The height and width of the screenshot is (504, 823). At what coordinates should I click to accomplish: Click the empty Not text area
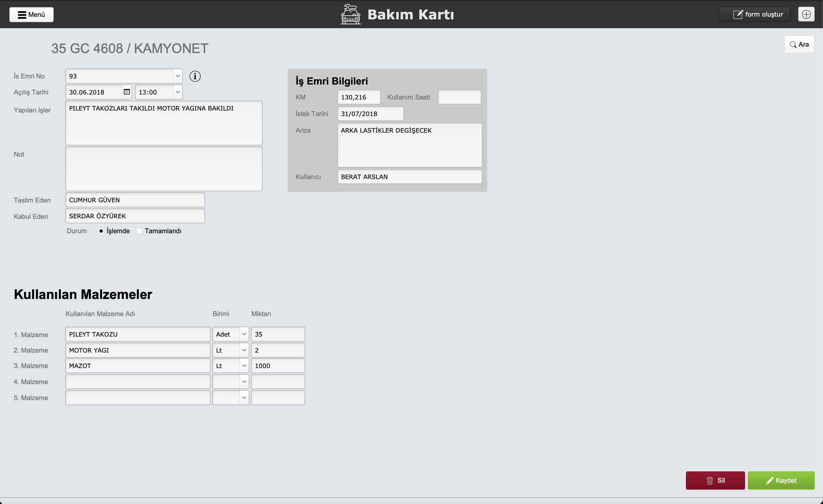coord(164,169)
